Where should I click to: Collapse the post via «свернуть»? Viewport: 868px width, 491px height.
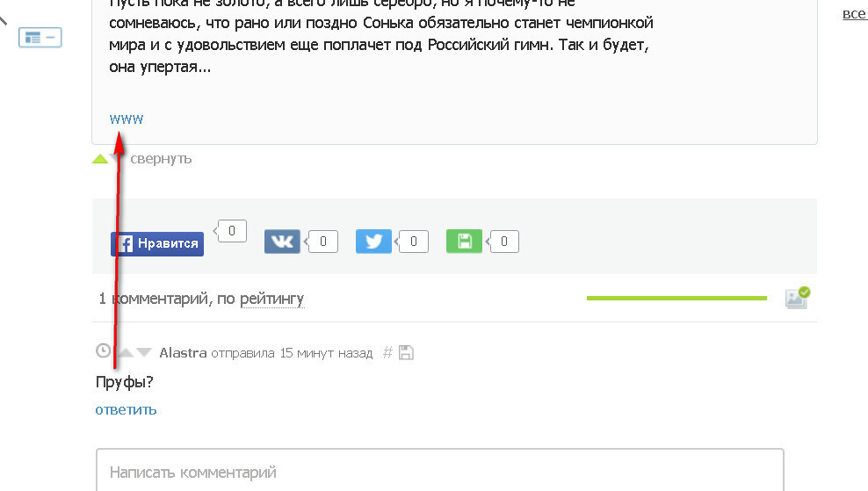click(x=161, y=159)
